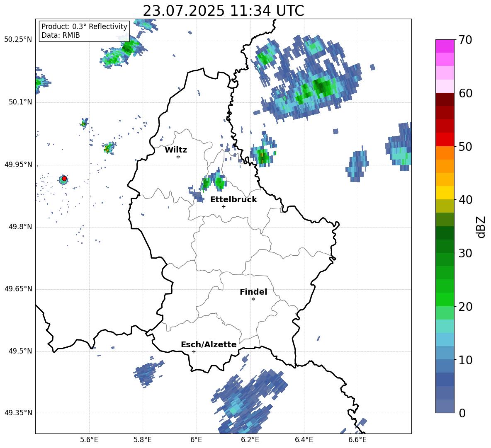Click the 49.5°N latitude tick label

20,351
